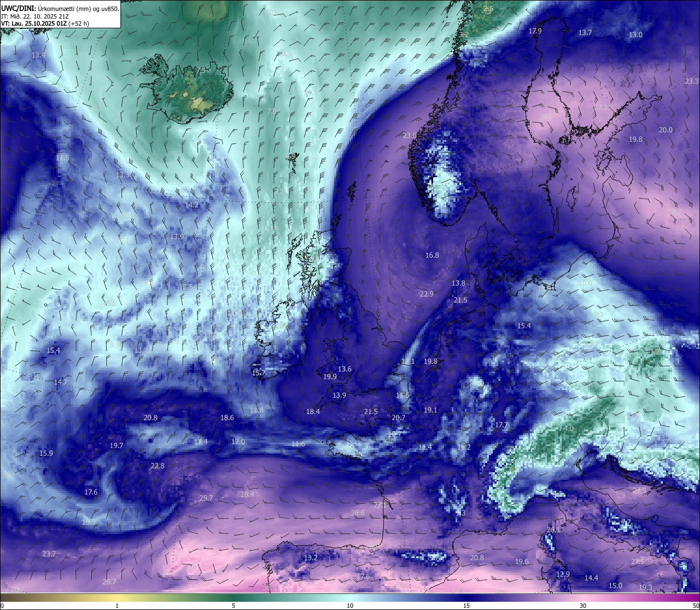Click the 26.6 value label
The width and height of the screenshot is (700, 610).
click(358, 513)
